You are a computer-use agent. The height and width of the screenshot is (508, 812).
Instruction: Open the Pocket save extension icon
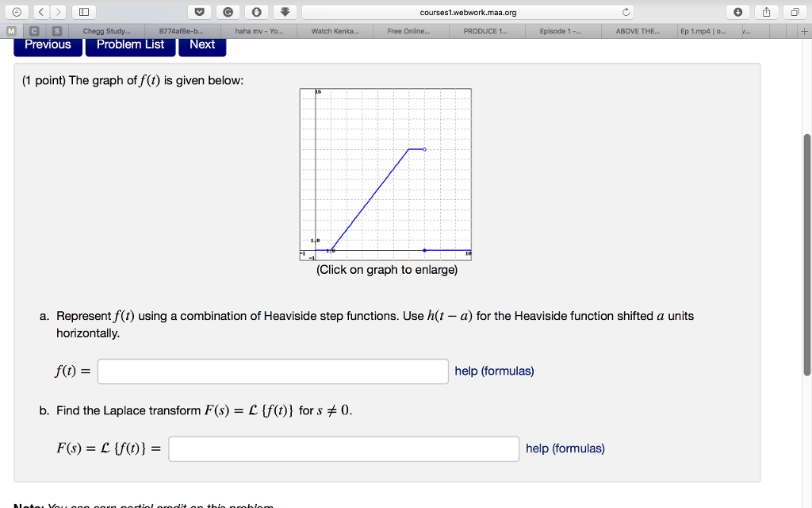199,11
